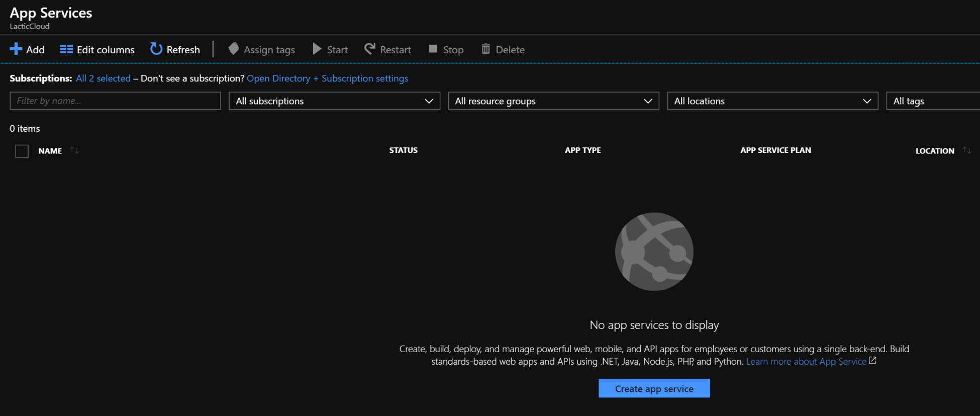The image size is (980, 416).
Task: Expand the All resource groups dropdown
Action: pyautogui.click(x=554, y=101)
